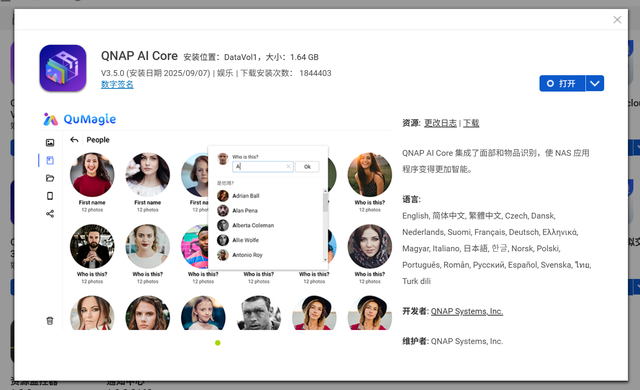Close the app details dialog
The height and width of the screenshot is (390, 640).
click(617, 20)
